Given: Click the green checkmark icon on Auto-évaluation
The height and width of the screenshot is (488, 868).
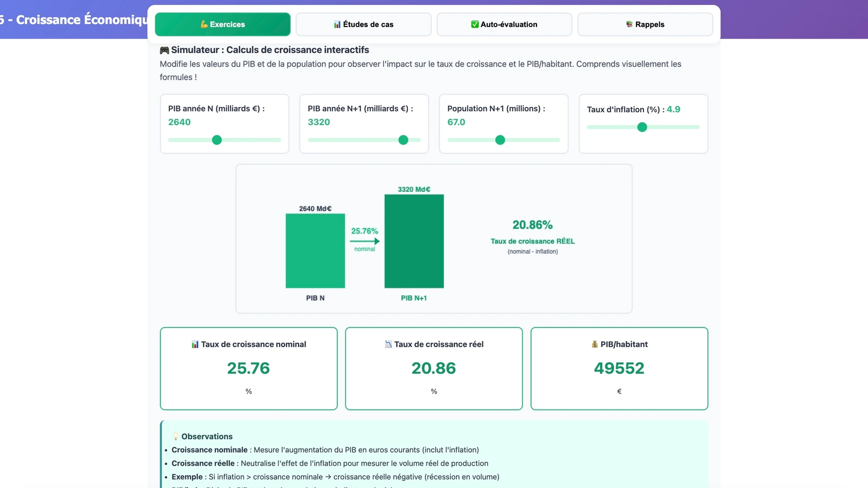Looking at the screenshot, I should pos(474,24).
